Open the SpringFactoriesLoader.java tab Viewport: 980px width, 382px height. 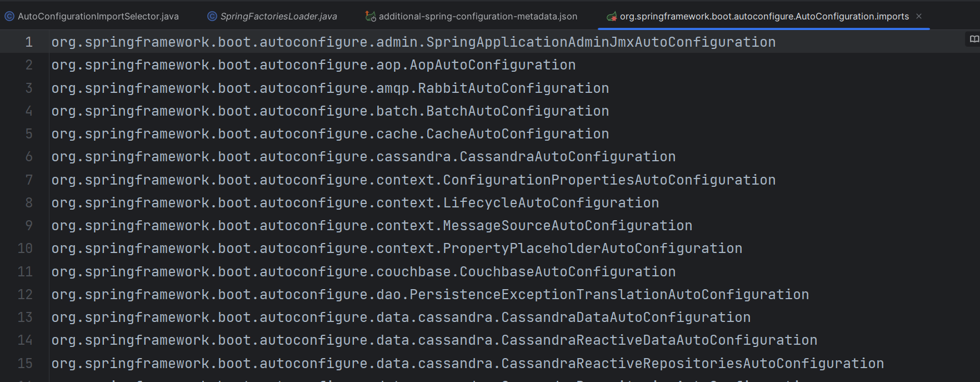[x=278, y=16]
